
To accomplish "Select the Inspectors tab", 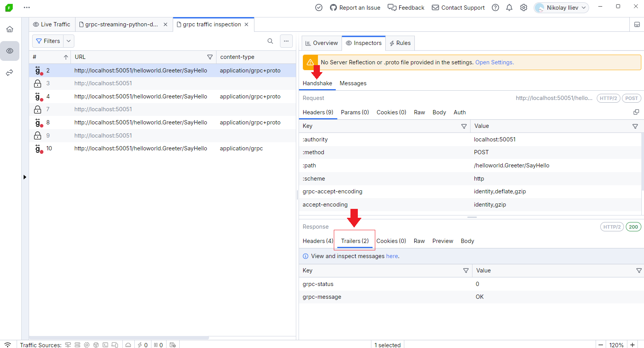I will tap(364, 43).
